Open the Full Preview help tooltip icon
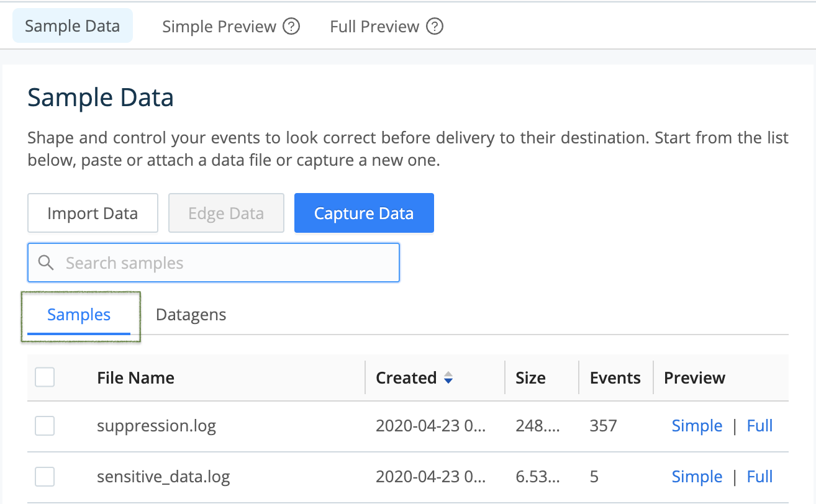Image resolution: width=816 pixels, height=504 pixels. click(x=435, y=26)
